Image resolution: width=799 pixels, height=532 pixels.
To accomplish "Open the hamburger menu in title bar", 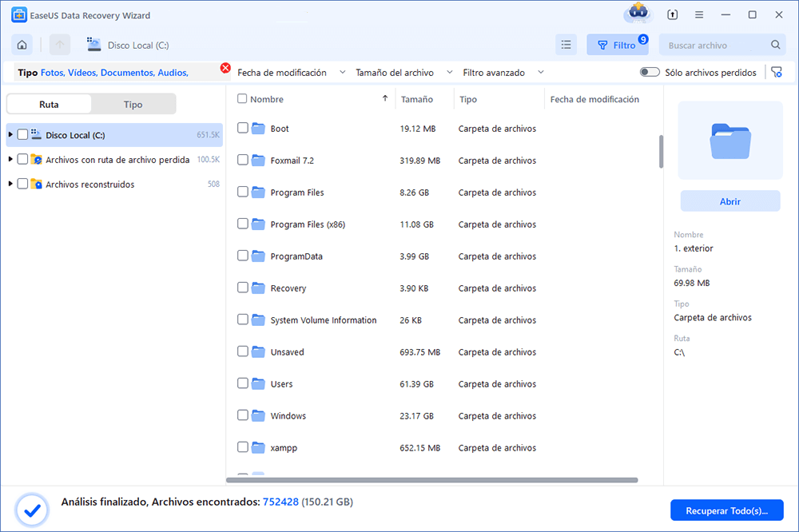I will click(699, 15).
